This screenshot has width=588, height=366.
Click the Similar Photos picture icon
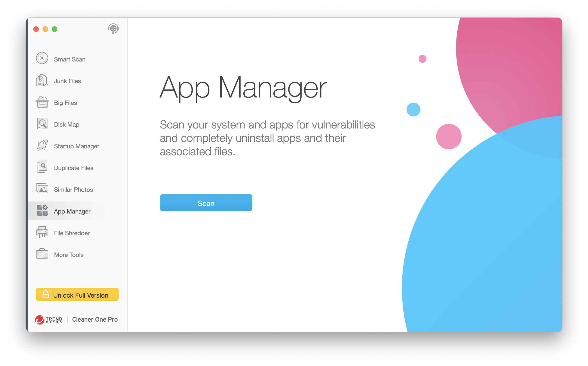click(42, 189)
